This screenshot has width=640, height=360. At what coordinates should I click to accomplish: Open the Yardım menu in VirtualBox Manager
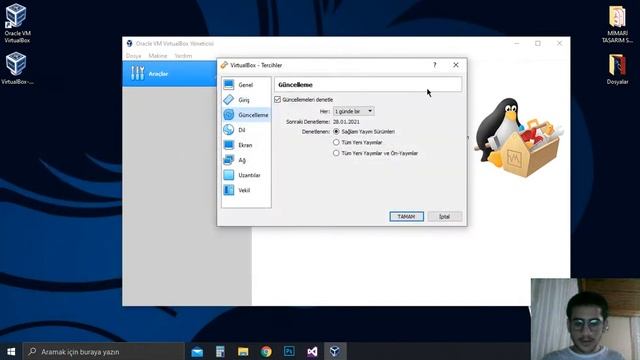pyautogui.click(x=183, y=56)
